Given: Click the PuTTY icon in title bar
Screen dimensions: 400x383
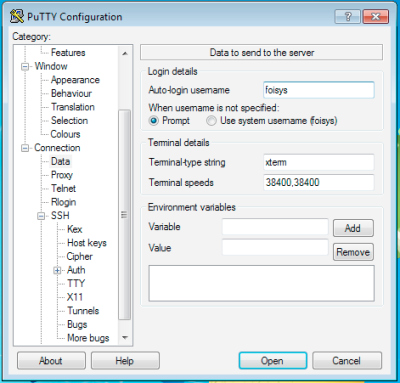Looking at the screenshot, I should 17,16.
